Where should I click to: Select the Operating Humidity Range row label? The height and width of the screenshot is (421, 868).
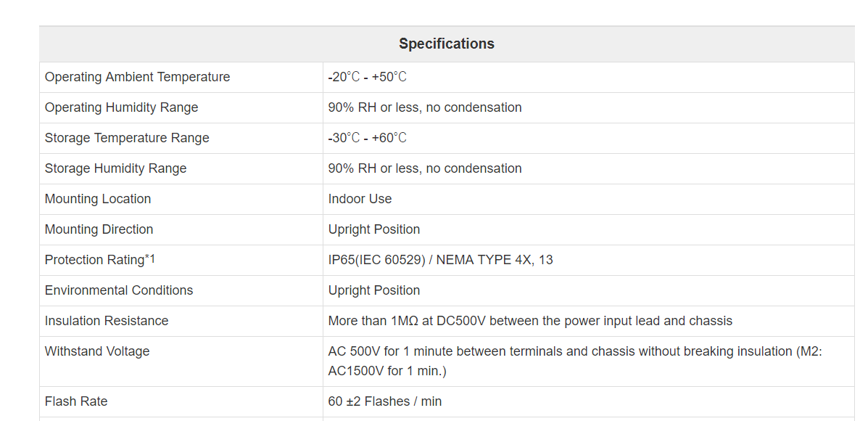tap(121, 107)
